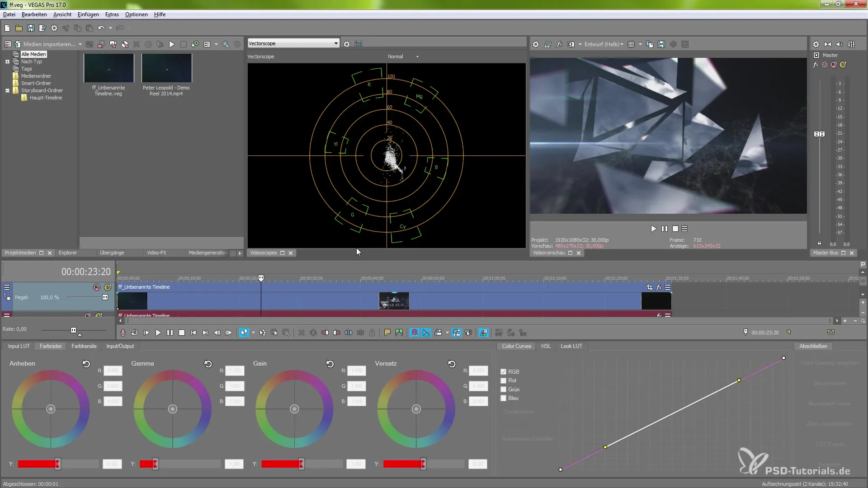Toggle split screen view in preview toolbar
Screen dimensions: 868x488
[571, 44]
